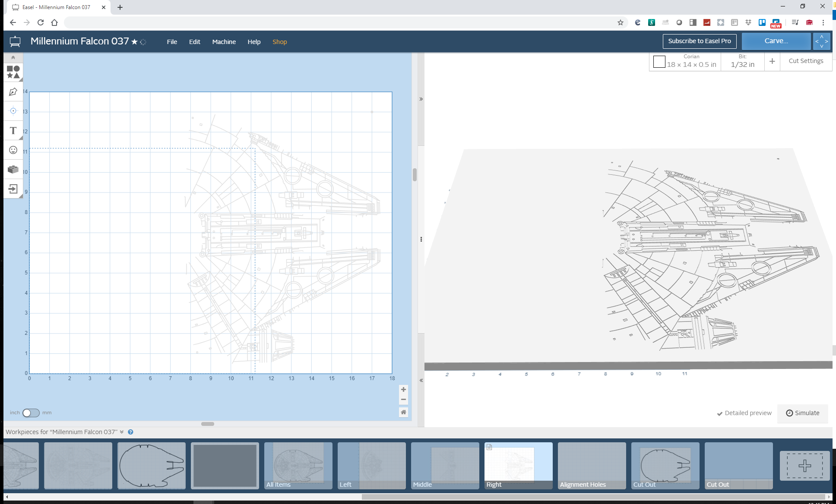Select the Alignment Holes workpiece
The width and height of the screenshot is (836, 504).
pos(592,466)
